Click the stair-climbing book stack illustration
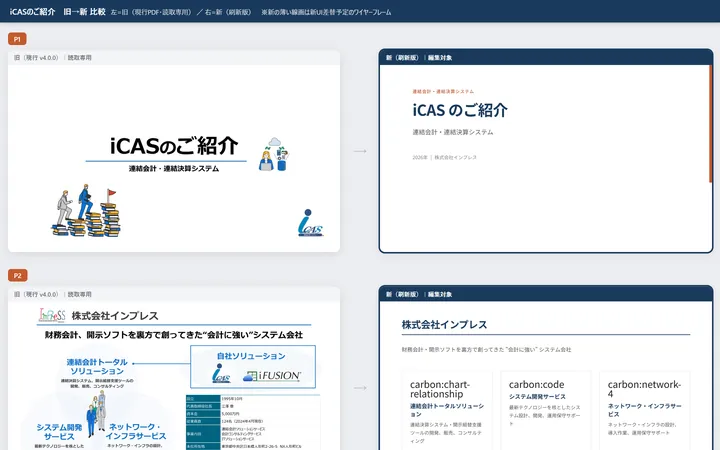 [86, 211]
